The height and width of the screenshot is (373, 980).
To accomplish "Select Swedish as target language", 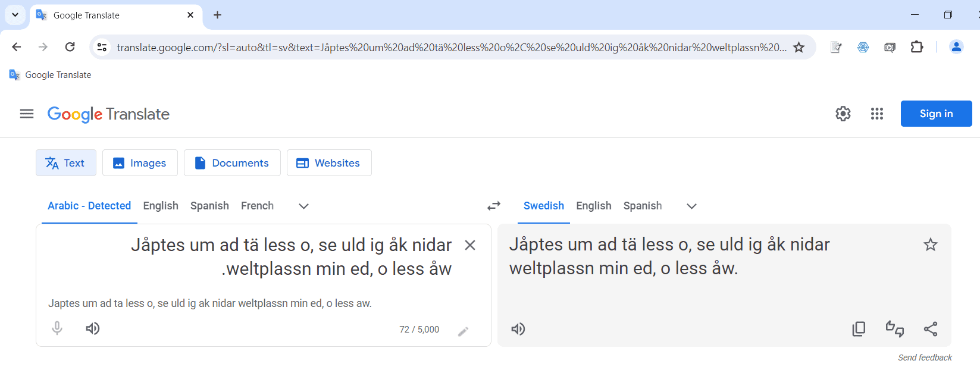I will [x=544, y=206].
